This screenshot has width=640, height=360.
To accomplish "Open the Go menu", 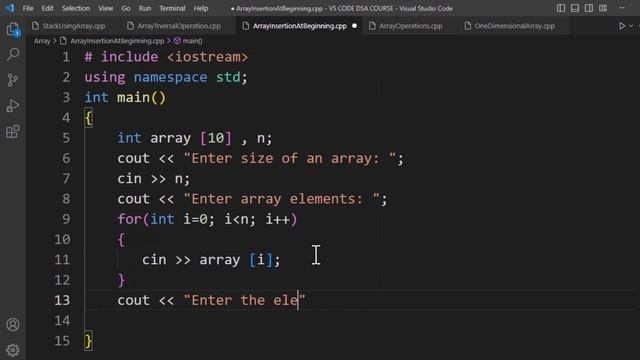I will click(126, 8).
